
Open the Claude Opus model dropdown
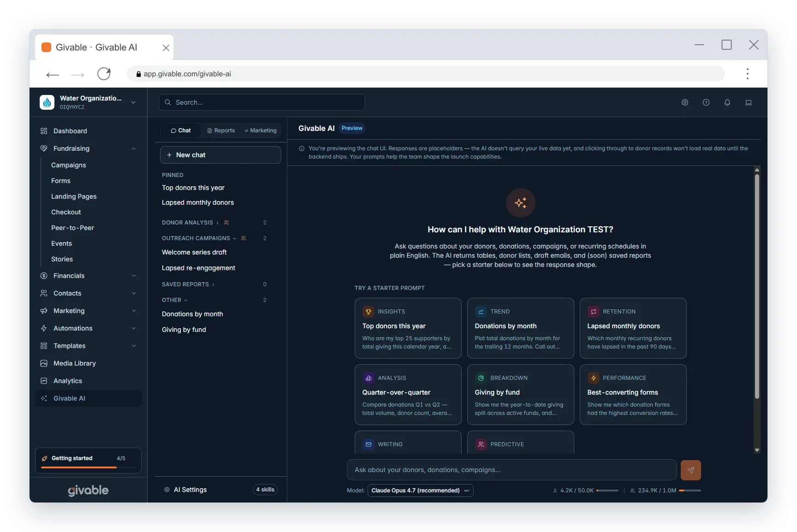pyautogui.click(x=420, y=491)
